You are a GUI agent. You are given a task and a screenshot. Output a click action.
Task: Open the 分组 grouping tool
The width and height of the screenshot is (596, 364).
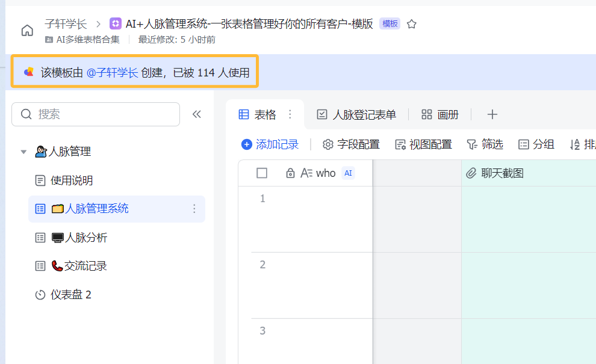[536, 144]
